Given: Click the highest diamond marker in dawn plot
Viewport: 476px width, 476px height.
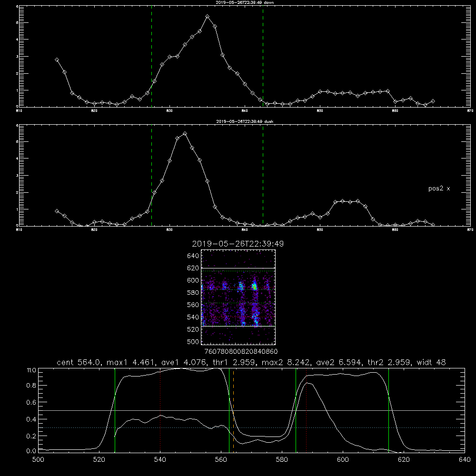Looking at the screenshot, I should pyautogui.click(x=208, y=17).
